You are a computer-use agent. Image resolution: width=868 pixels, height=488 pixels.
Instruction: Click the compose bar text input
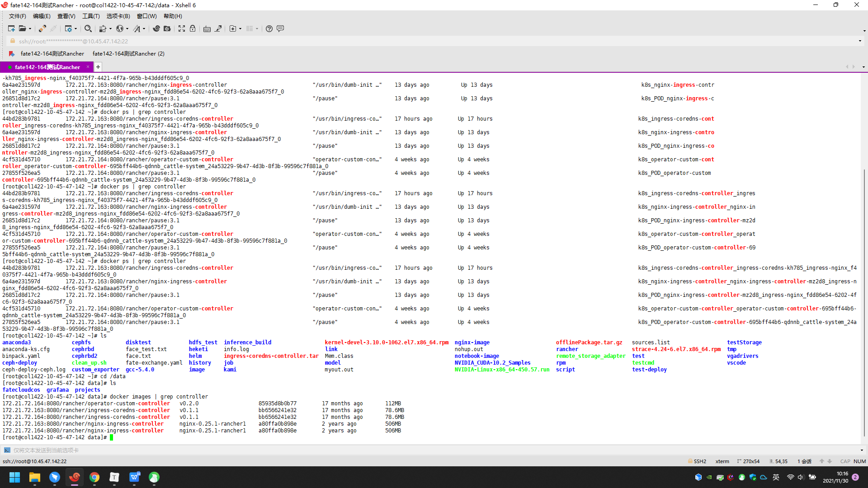[x=434, y=450]
